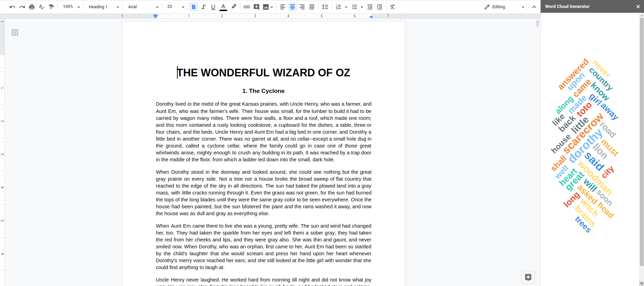644x286 pixels.
Task: Click the word 'scarecrow' in word cloud
Action: (x=584, y=134)
